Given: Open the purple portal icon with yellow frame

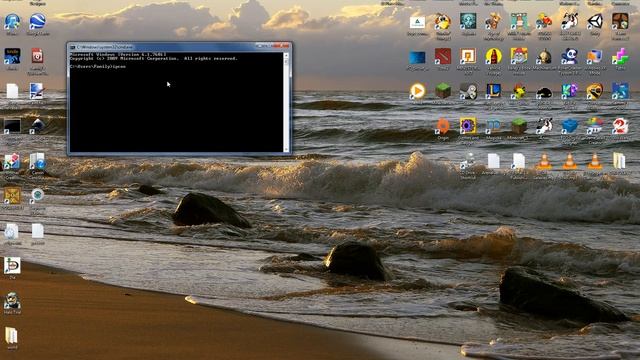Looking at the screenshot, I should click(468, 126).
